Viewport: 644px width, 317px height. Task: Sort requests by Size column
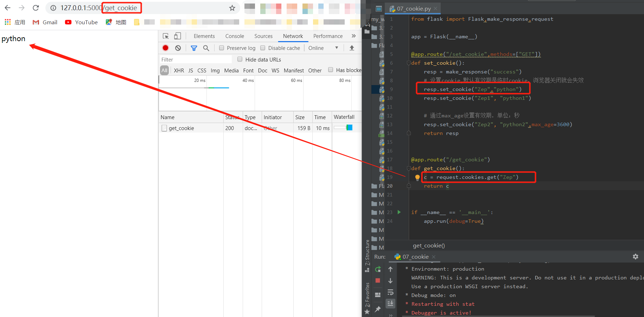pyautogui.click(x=303, y=117)
